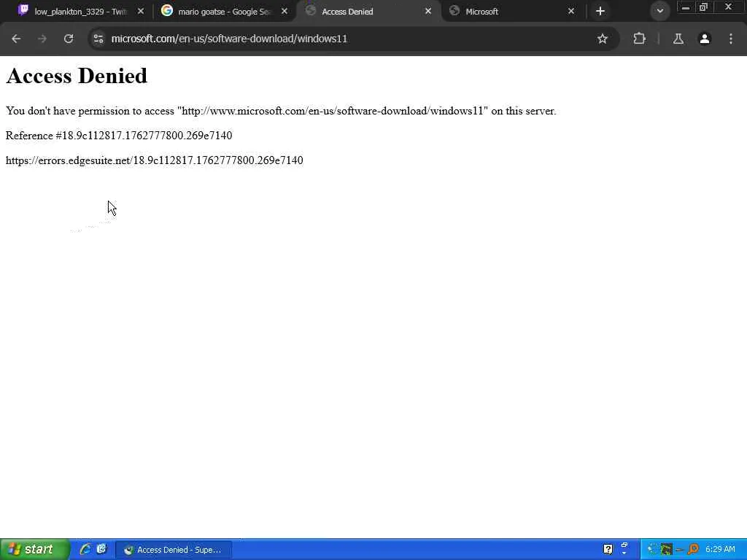Click the 'You don't have permission' message
Viewport: 747px width, 560px height.
click(x=281, y=111)
